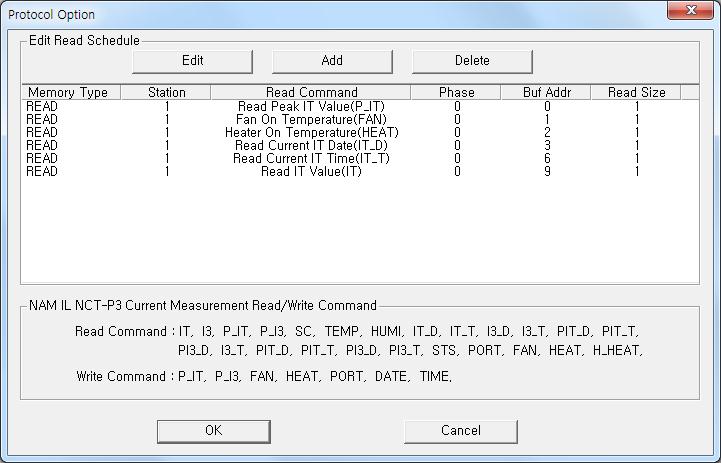Screen dimensions: 721x463
Task: Click the Buf Addr column header
Action: (547, 92)
